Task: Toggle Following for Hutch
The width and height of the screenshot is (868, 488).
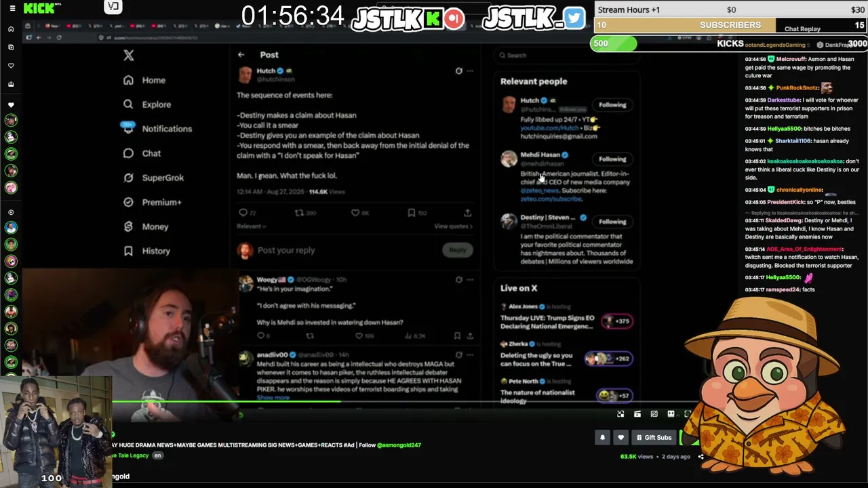Action: (x=612, y=104)
